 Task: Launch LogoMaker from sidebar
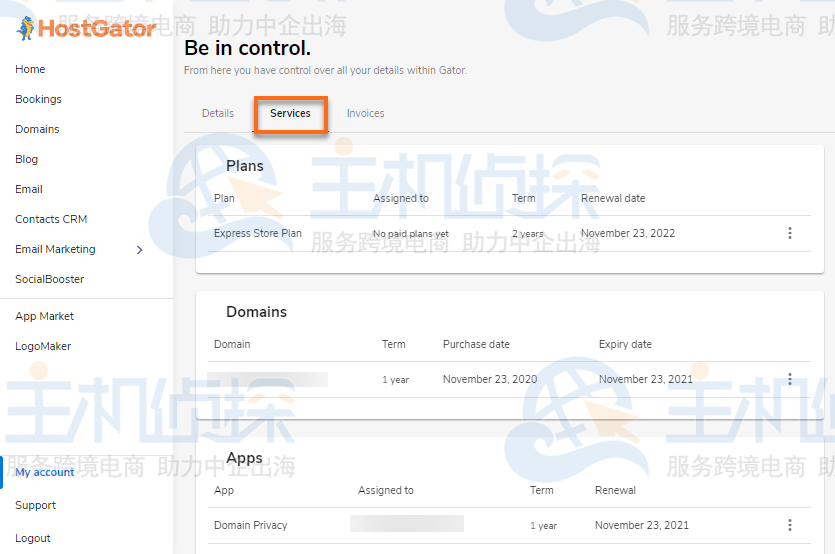(43, 346)
